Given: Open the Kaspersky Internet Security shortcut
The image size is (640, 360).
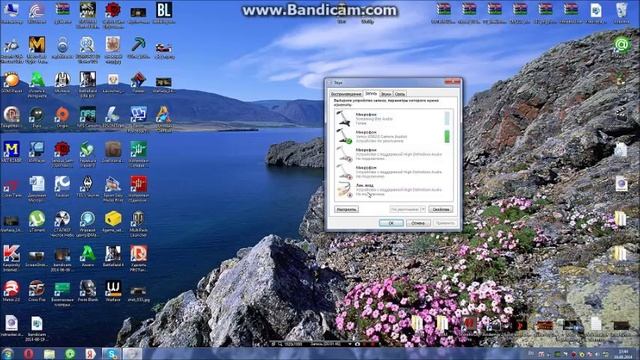Looking at the screenshot, I should pos(11,257).
